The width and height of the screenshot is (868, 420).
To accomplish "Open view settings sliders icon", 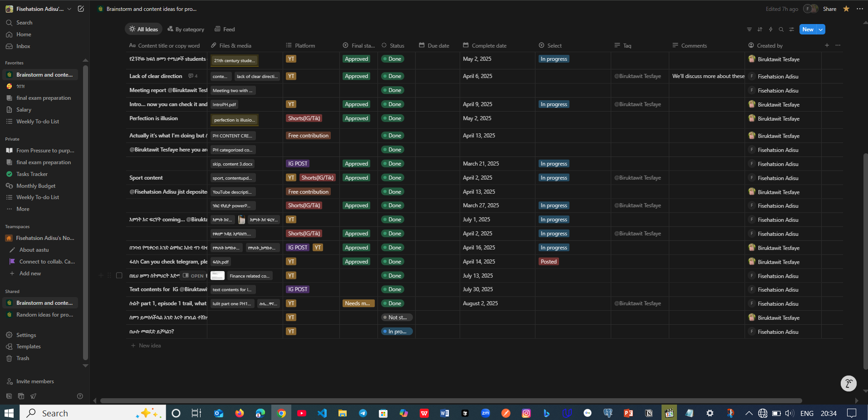I will pos(792,29).
